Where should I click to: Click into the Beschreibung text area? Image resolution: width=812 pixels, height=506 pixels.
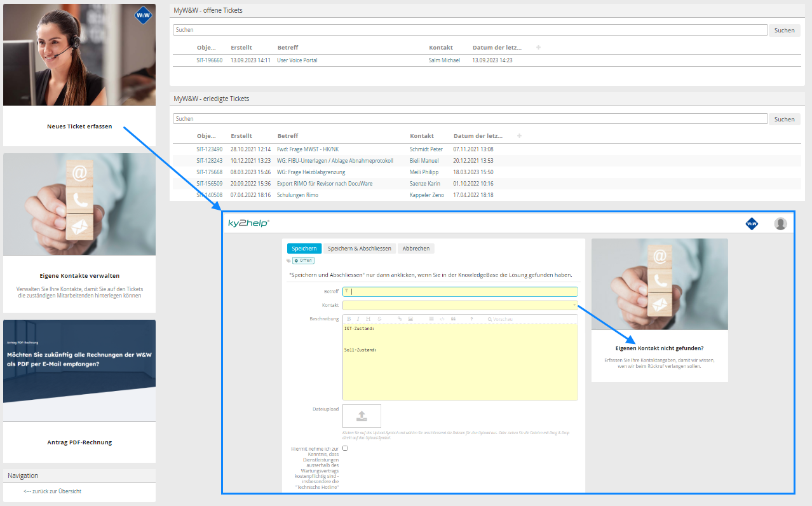click(x=460, y=362)
